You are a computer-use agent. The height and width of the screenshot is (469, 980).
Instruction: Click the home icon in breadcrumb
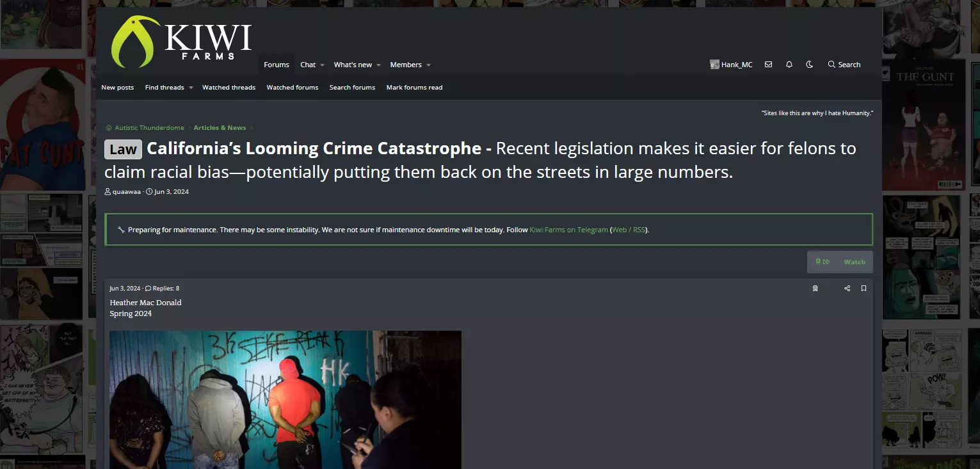pyautogui.click(x=109, y=128)
